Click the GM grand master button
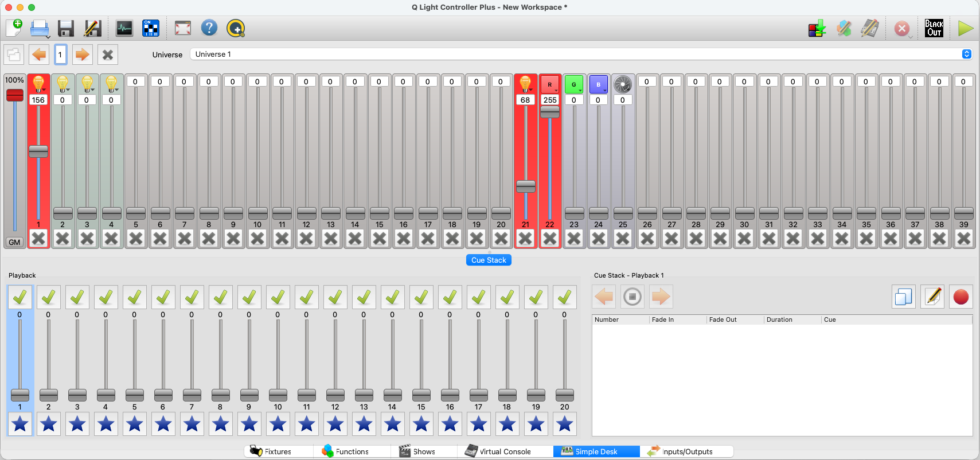 [14, 242]
